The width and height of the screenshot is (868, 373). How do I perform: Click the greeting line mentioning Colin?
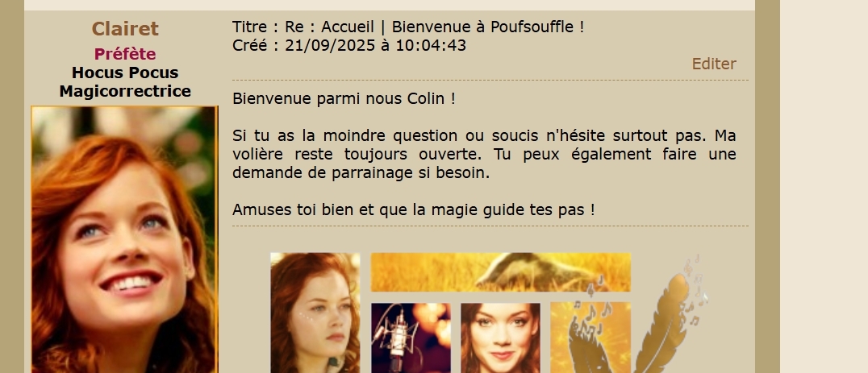tap(344, 98)
